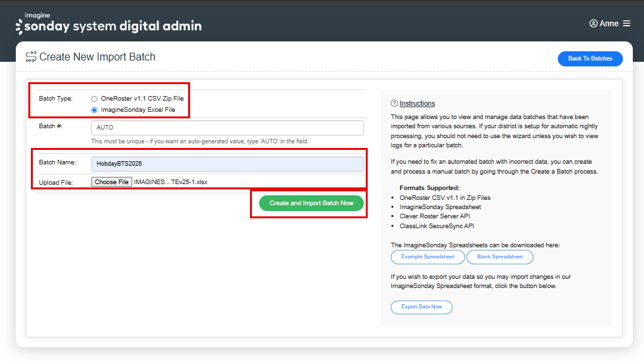Click the Batch # field containing AUTO
Viewport: 644px width, 361px height.
coord(227,128)
